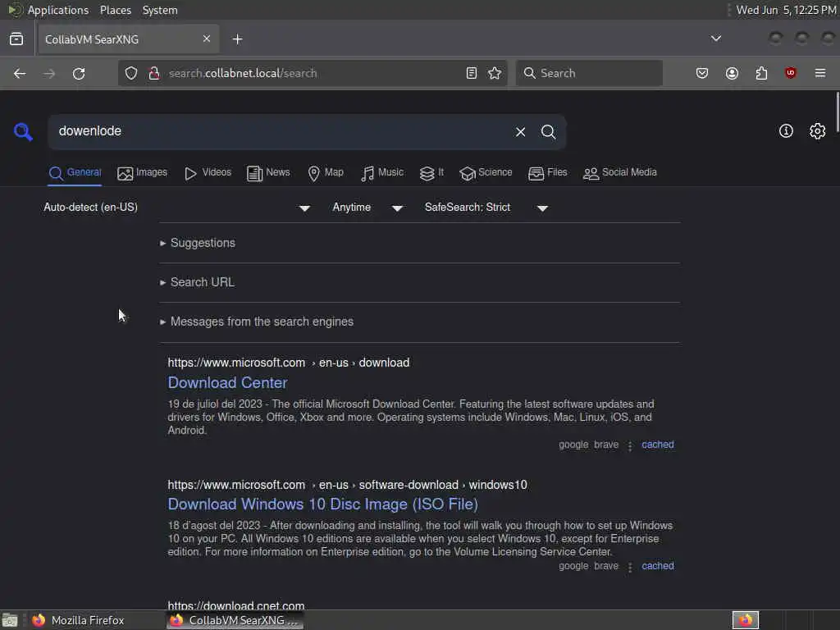This screenshot has width=840, height=630.
Task: Open the System menu
Action: tap(160, 10)
